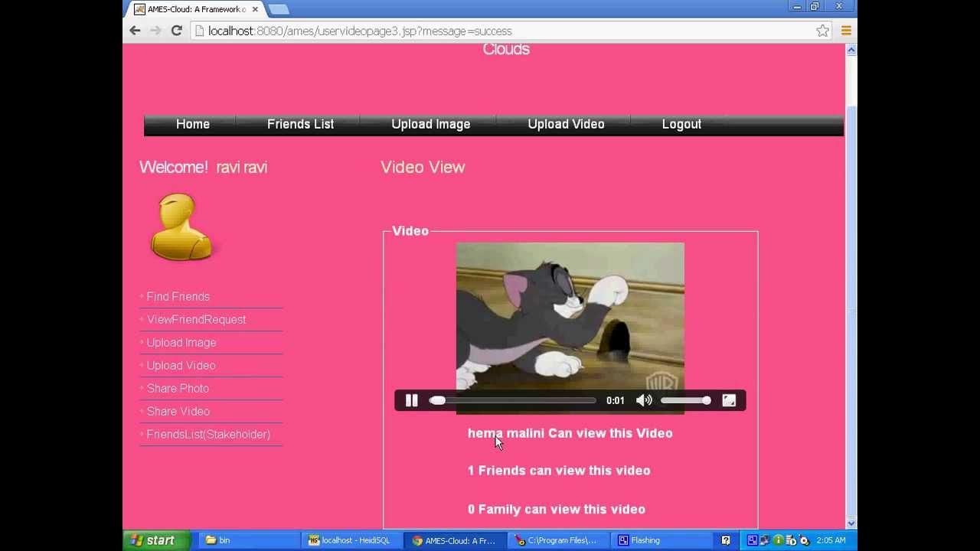Pause the Tom and Jerry video
980x551 pixels.
point(411,400)
